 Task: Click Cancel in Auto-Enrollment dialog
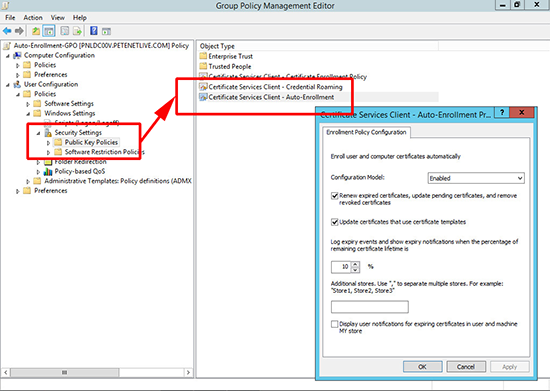pyautogui.click(x=466, y=367)
